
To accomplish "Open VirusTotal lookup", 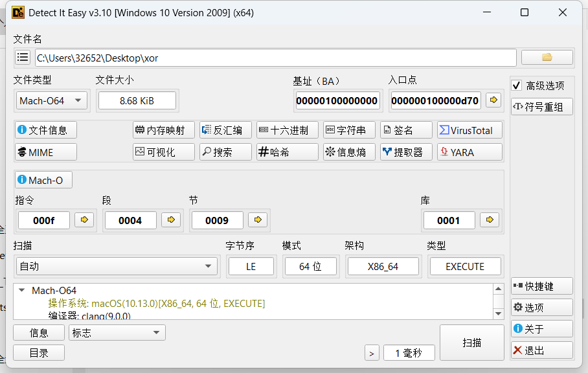I will (x=469, y=130).
